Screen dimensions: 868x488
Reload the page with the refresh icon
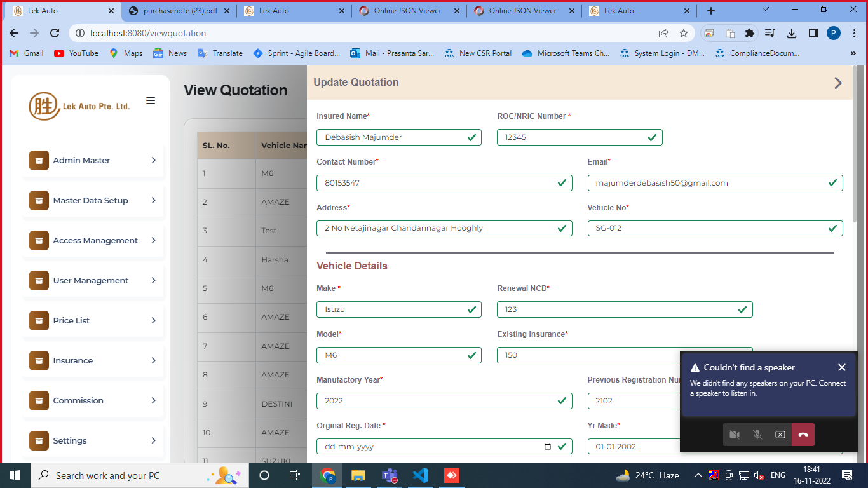pyautogui.click(x=55, y=33)
